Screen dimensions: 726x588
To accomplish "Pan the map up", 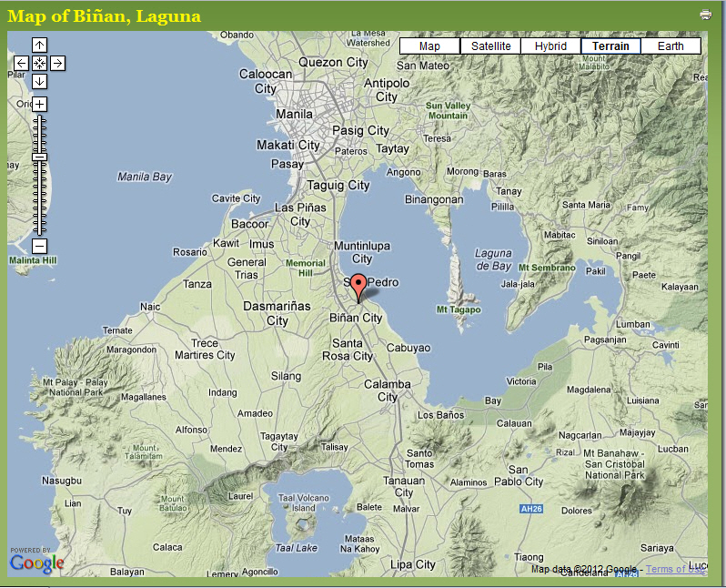I will click(x=40, y=45).
